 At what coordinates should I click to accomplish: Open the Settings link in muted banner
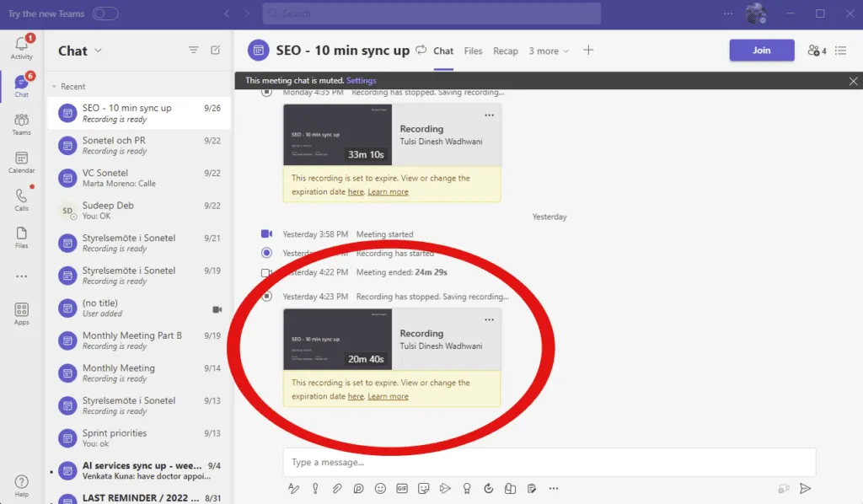point(362,80)
